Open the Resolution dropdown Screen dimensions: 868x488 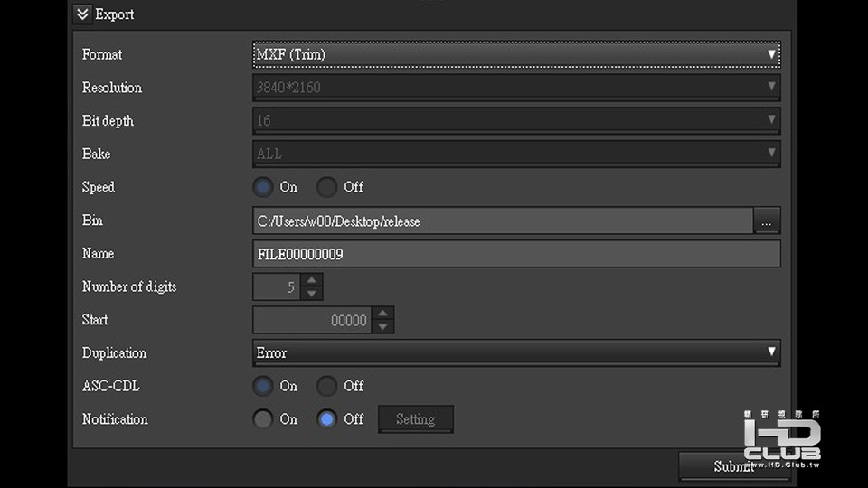(x=515, y=88)
